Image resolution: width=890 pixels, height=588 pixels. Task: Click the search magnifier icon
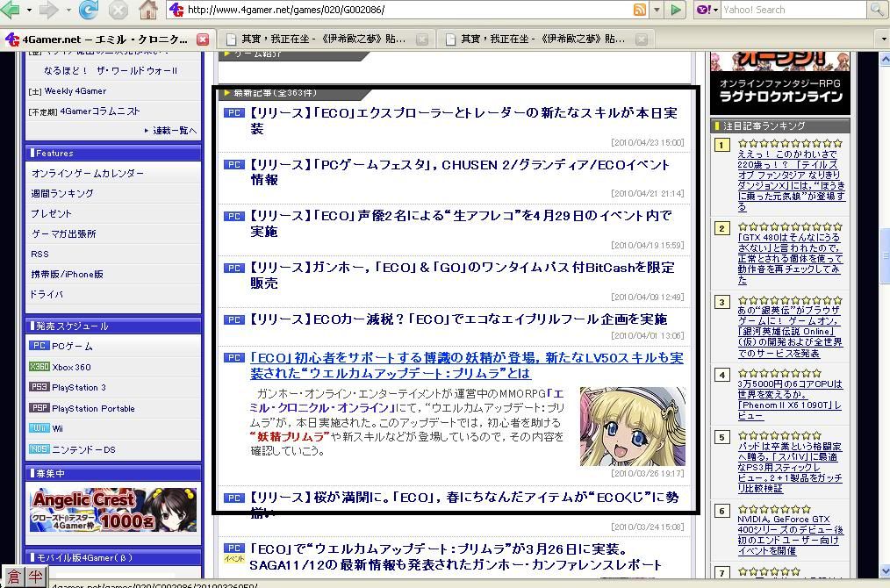[876, 10]
